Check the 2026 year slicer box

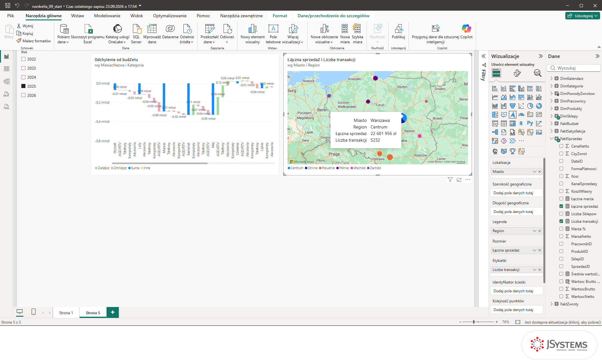click(23, 95)
